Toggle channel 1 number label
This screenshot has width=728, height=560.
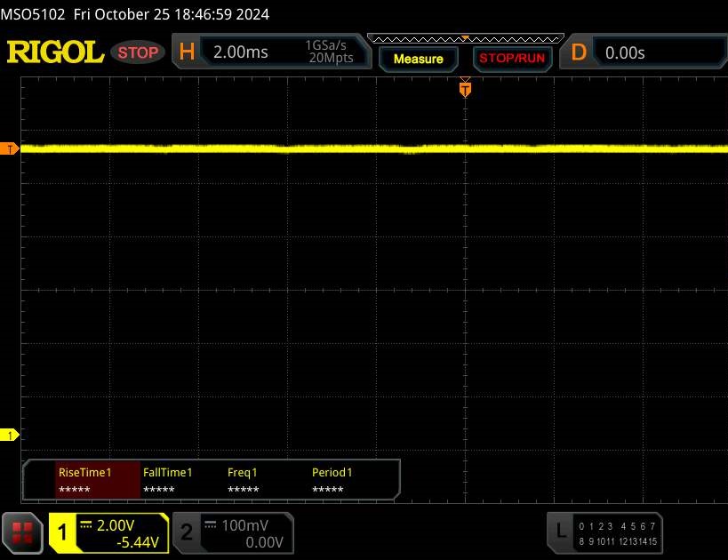pyautogui.click(x=63, y=532)
